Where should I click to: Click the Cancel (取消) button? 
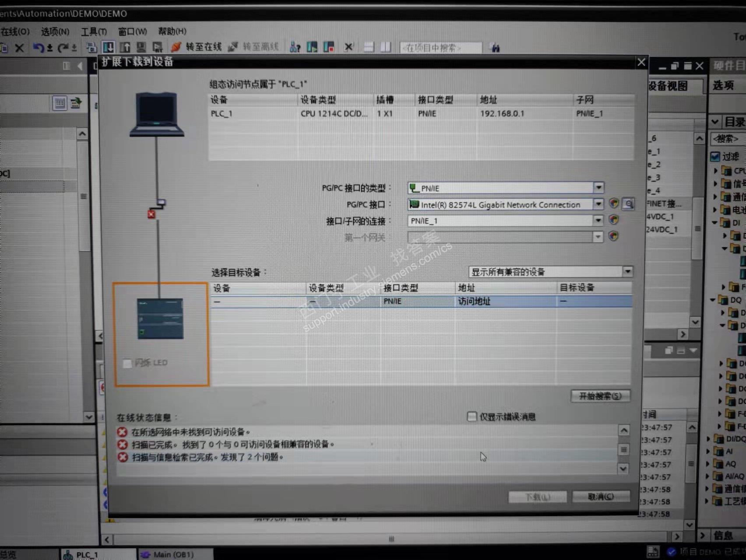pos(601,497)
